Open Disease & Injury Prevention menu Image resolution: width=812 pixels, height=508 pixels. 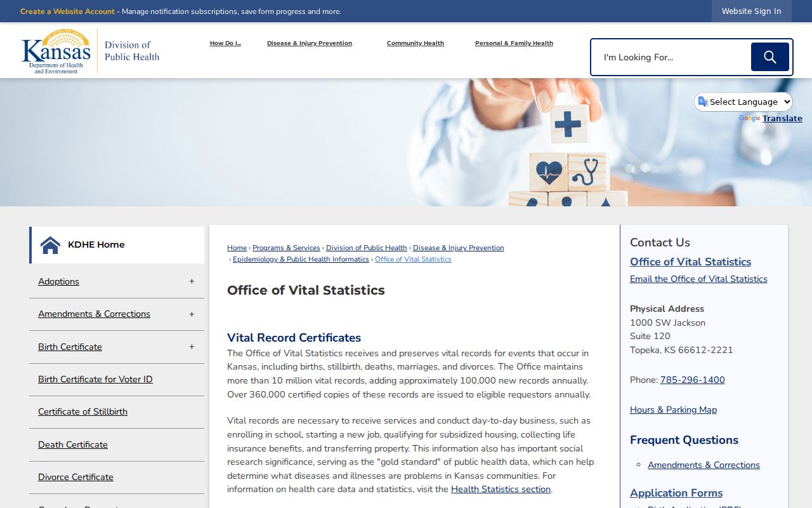310,43
